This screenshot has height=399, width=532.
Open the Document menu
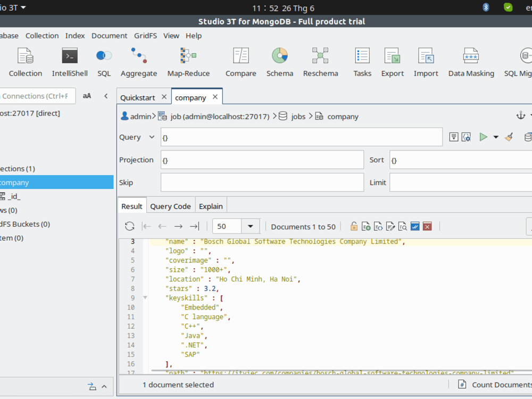click(109, 36)
